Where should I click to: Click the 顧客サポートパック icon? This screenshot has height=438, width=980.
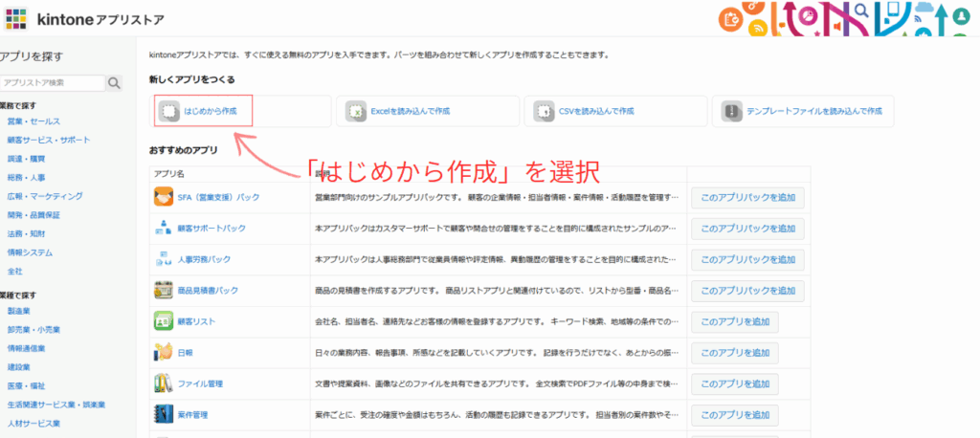pyautogui.click(x=163, y=228)
